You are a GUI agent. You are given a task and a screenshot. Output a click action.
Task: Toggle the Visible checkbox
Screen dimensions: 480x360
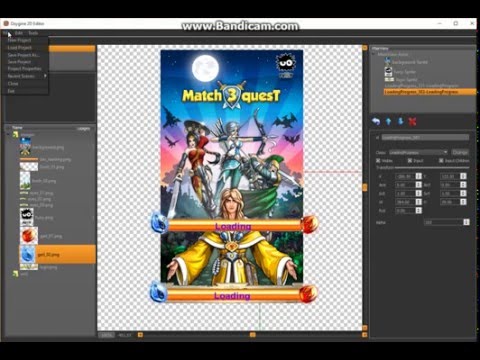coord(378,161)
